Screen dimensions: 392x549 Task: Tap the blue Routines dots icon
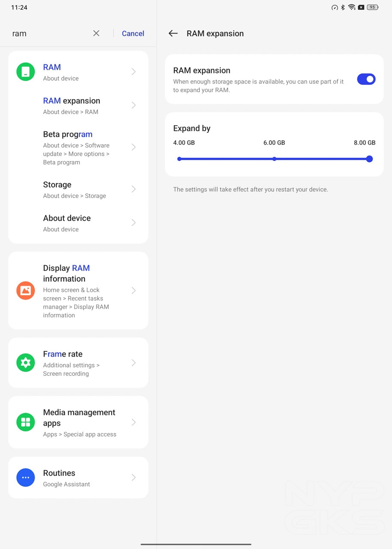26,477
